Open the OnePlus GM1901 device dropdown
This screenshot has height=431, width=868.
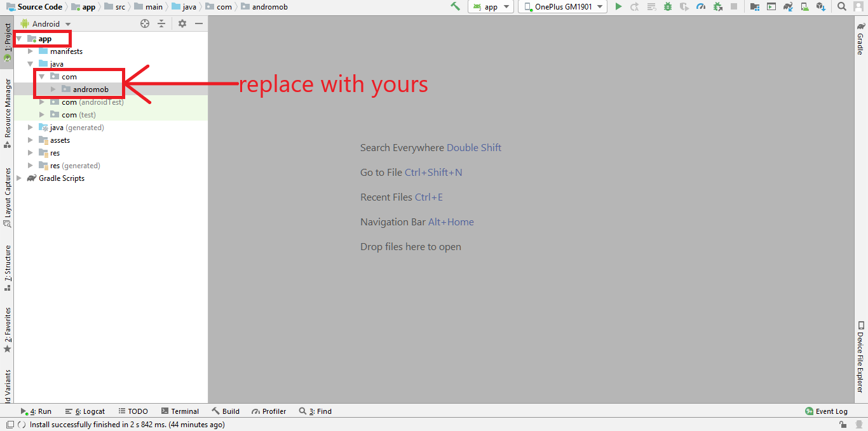tap(563, 6)
